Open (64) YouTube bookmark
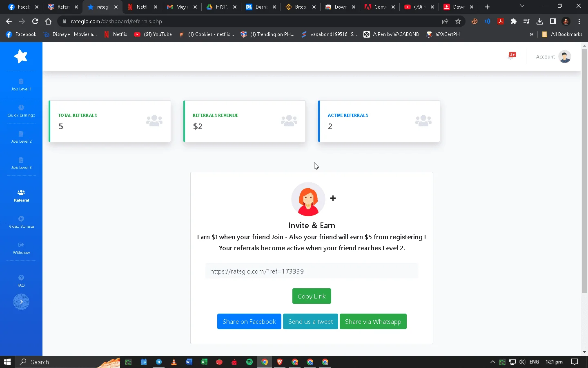588x368 pixels. coord(153,34)
